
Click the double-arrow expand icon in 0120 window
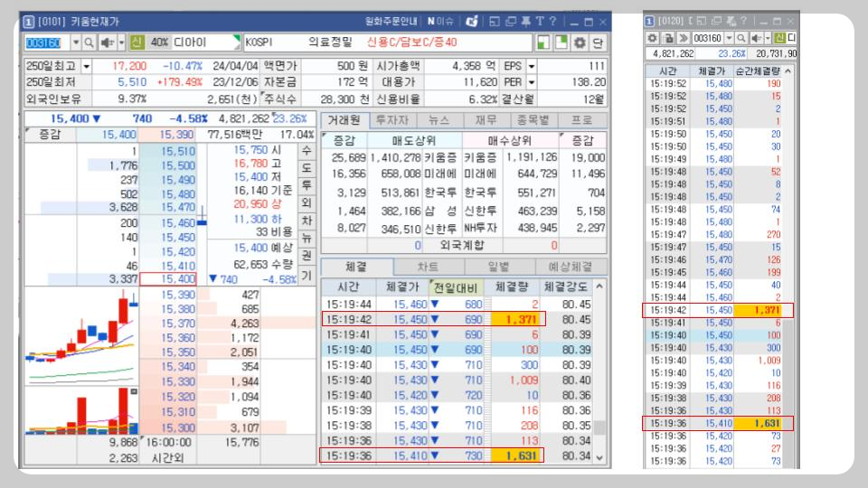(684, 38)
